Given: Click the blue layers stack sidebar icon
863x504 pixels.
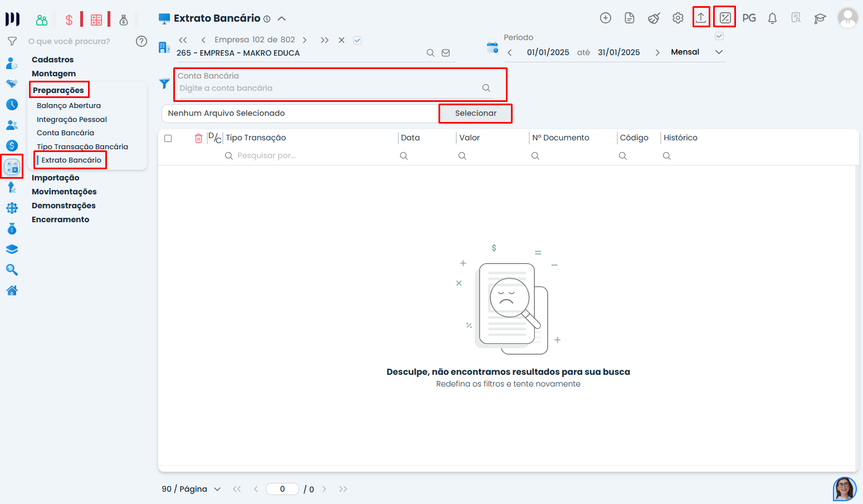Looking at the screenshot, I should coord(12,249).
